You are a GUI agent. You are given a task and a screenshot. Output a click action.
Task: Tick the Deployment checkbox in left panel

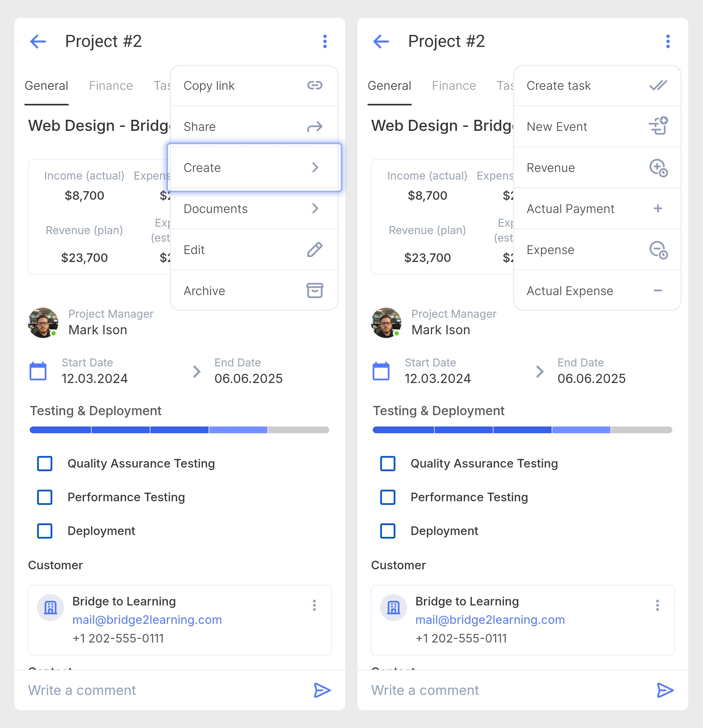[44, 531]
